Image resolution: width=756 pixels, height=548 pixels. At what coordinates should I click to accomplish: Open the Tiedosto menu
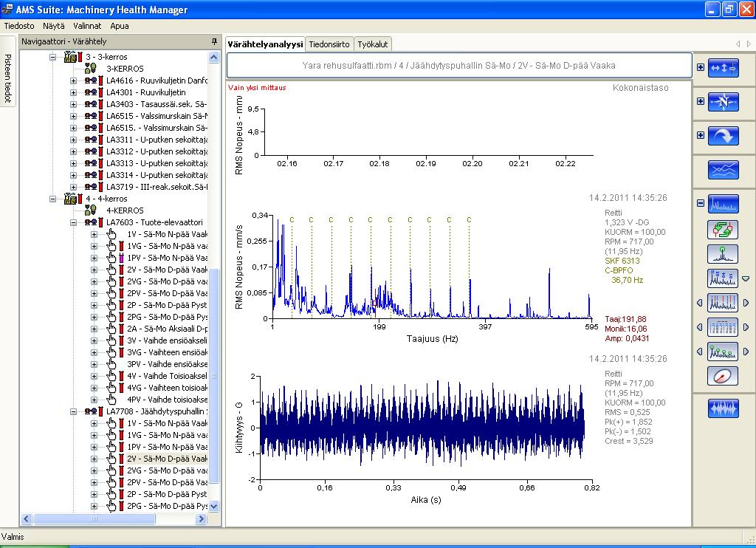[19, 26]
